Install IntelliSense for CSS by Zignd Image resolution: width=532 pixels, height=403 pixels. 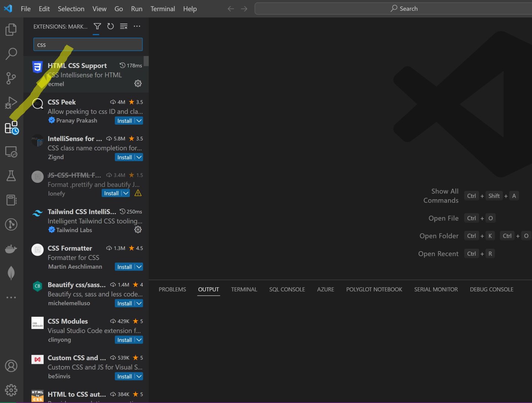pos(125,157)
